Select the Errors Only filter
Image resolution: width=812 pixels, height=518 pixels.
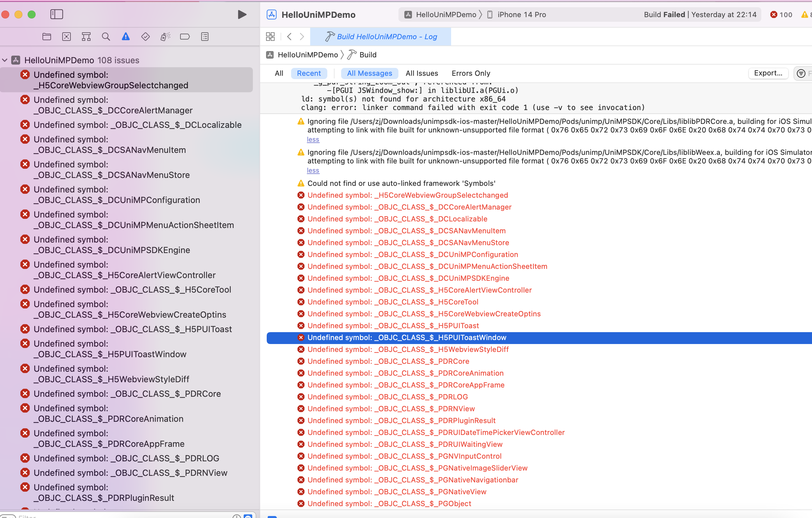pyautogui.click(x=471, y=73)
